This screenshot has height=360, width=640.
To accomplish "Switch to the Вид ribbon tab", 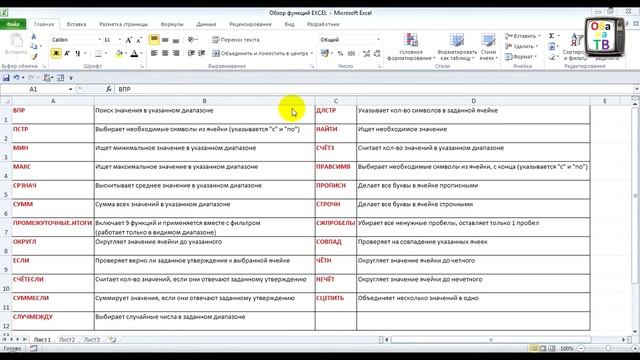I will (x=289, y=24).
